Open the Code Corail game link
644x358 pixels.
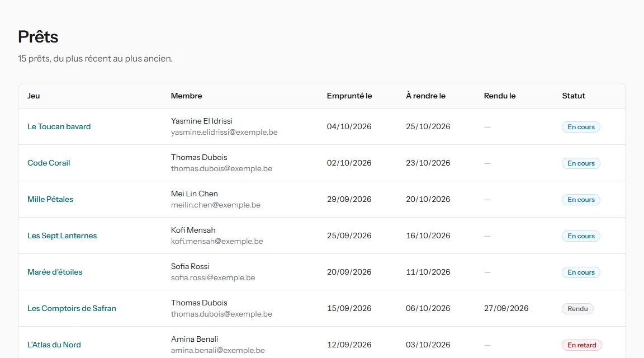[x=49, y=163]
